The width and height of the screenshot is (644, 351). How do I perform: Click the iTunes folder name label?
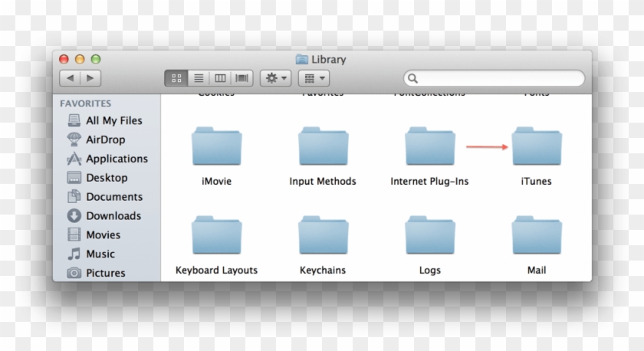(x=537, y=181)
